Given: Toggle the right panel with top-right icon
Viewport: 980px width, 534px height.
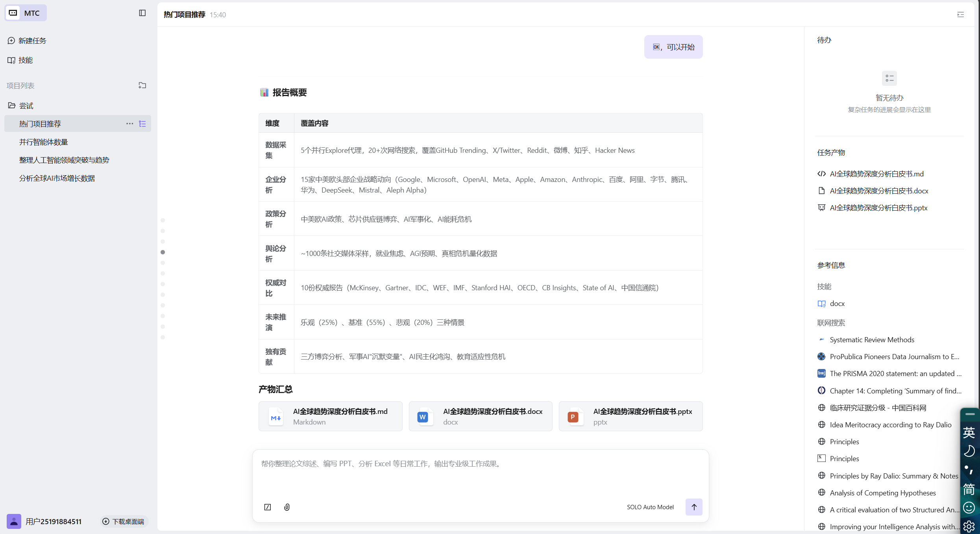Looking at the screenshot, I should (960, 15).
